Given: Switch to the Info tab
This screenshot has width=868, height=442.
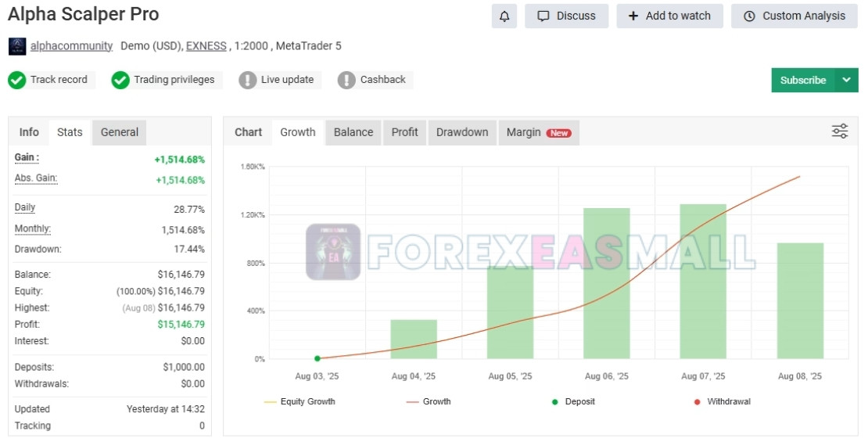Looking at the screenshot, I should [29, 132].
